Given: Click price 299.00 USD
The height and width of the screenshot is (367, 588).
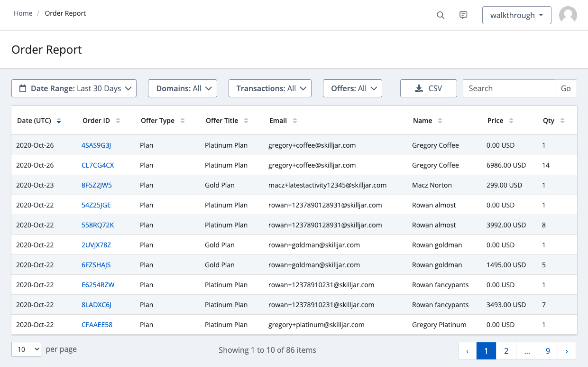Looking at the screenshot, I should pyautogui.click(x=504, y=185).
